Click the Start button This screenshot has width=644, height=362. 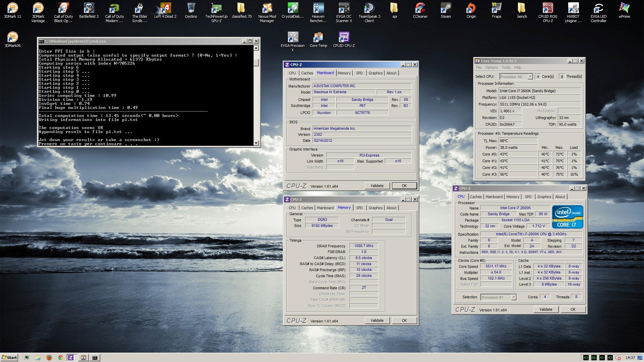tap(9, 358)
